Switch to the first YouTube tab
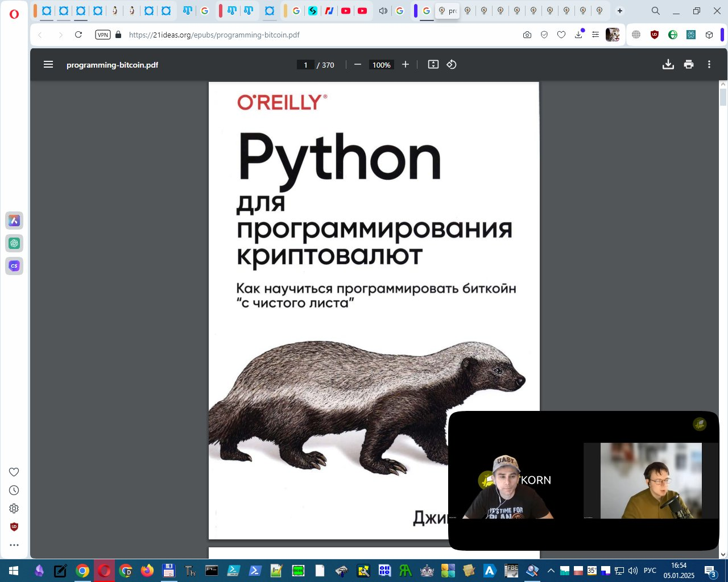 pyautogui.click(x=346, y=11)
